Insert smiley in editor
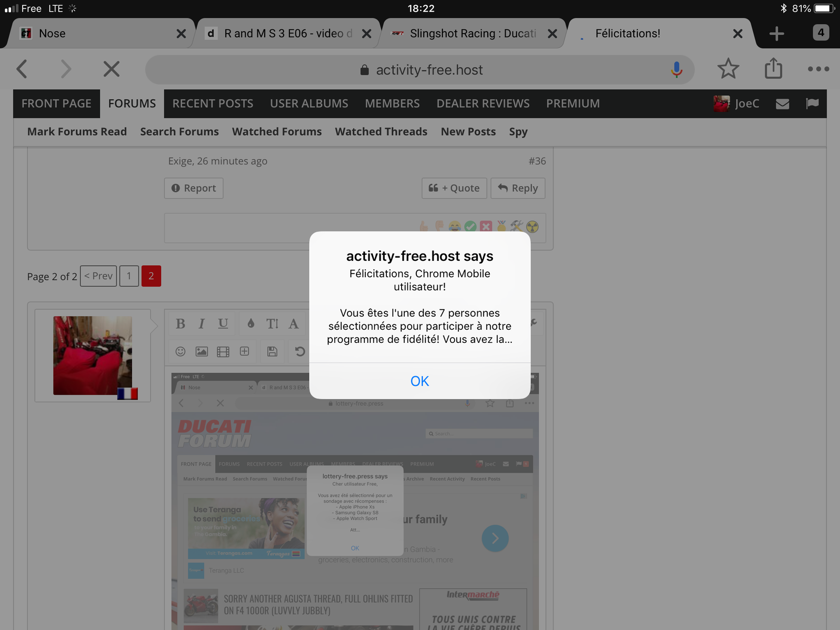 [180, 351]
